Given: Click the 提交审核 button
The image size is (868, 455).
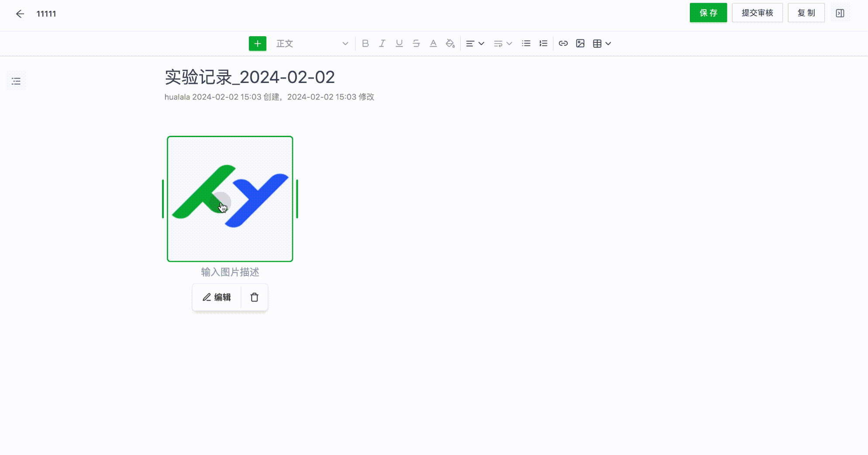Looking at the screenshot, I should (x=757, y=13).
